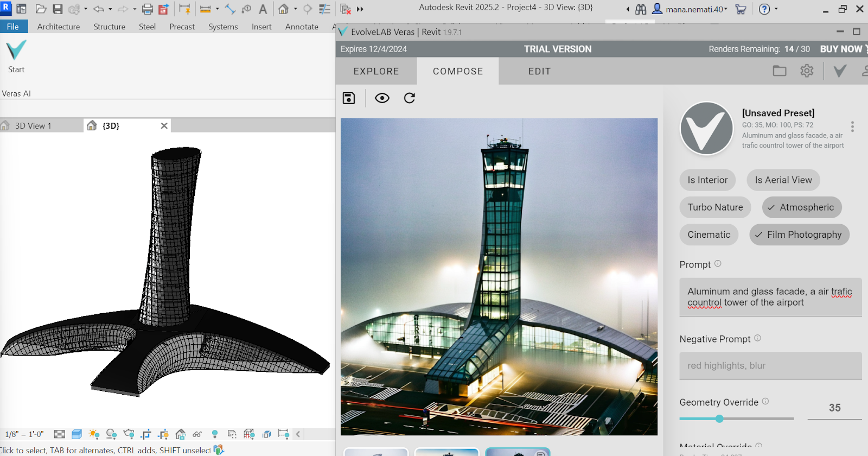Open the shopping cart icon
Image resolution: width=868 pixels, height=456 pixels.
pos(741,9)
